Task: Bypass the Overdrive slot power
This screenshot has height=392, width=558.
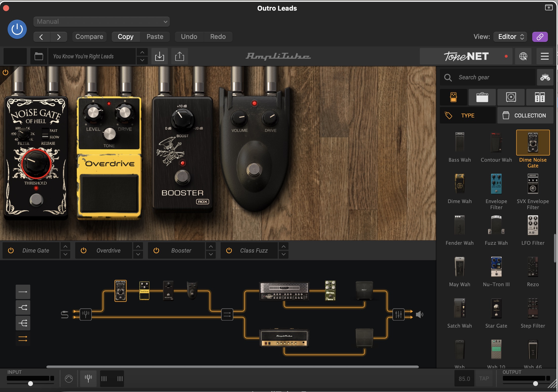Action: 84,250
